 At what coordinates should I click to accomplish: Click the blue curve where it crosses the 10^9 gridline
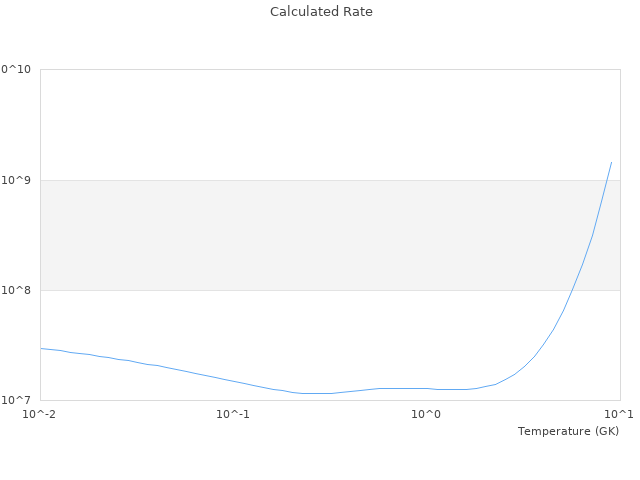tap(605, 180)
